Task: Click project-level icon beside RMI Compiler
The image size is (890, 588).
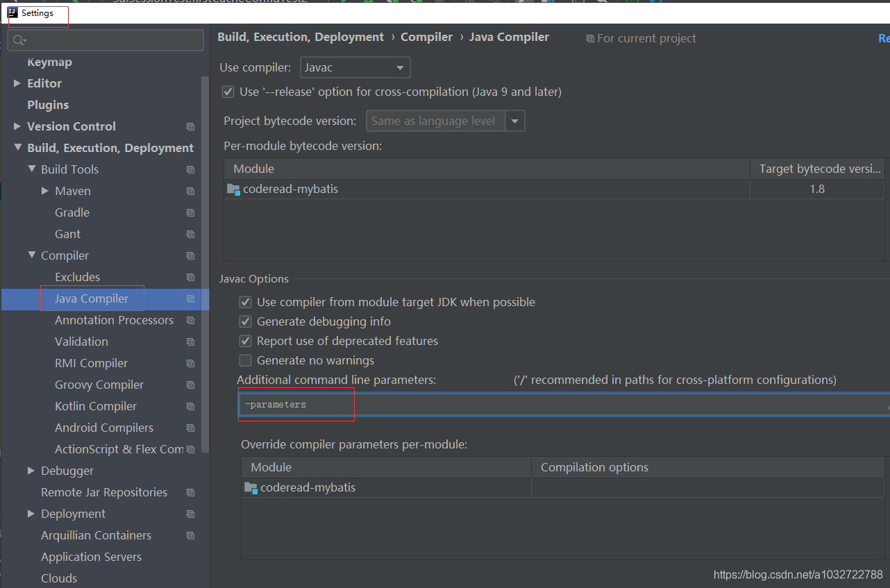Action: click(x=190, y=363)
